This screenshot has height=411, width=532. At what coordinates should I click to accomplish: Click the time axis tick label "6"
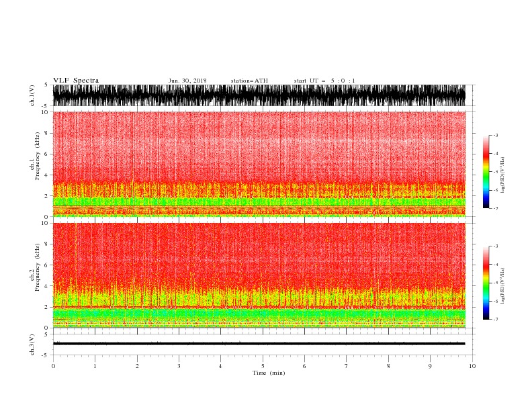304,366
